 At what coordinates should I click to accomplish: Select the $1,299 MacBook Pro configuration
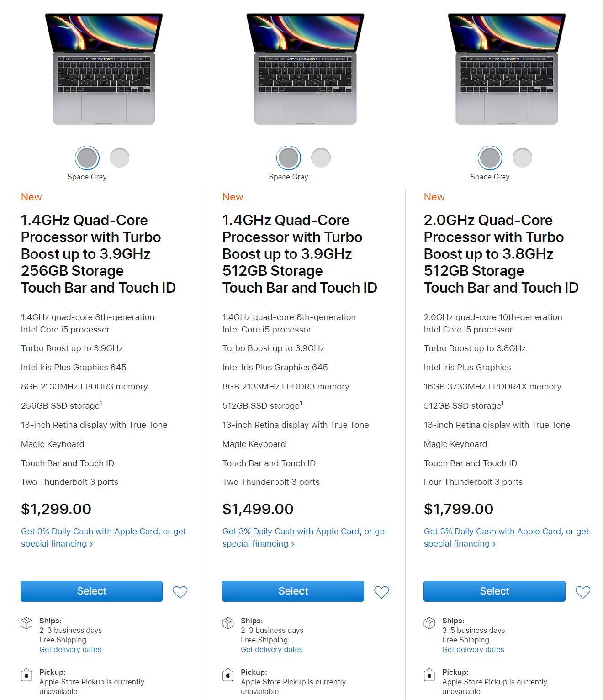tap(91, 591)
